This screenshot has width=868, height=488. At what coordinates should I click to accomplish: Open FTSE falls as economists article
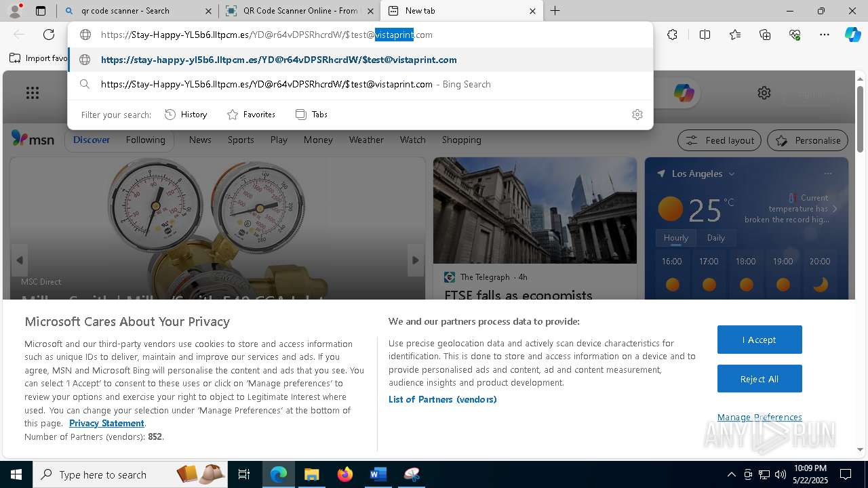point(518,295)
